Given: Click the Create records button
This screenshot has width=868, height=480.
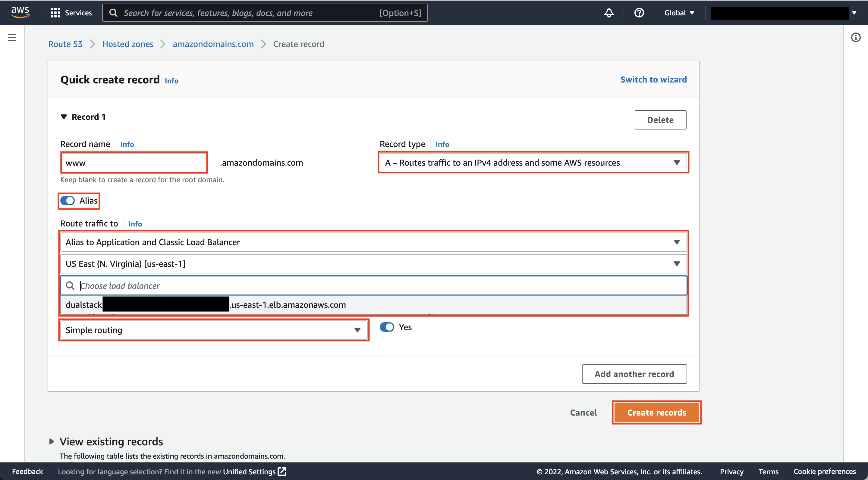Looking at the screenshot, I should (x=656, y=412).
